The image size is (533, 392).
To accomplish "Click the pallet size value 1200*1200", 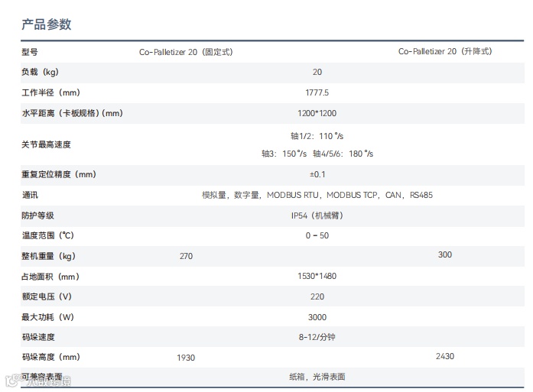I will [x=317, y=113].
